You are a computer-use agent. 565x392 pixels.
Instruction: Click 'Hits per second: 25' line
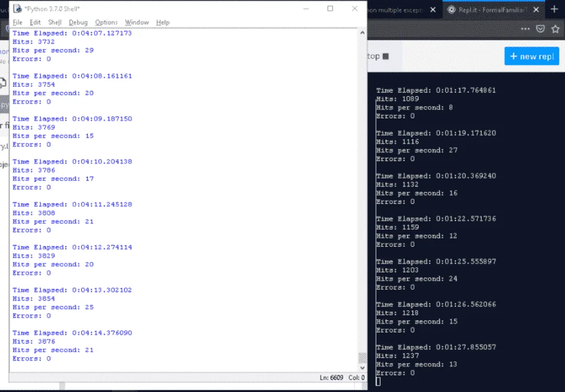[x=53, y=308]
